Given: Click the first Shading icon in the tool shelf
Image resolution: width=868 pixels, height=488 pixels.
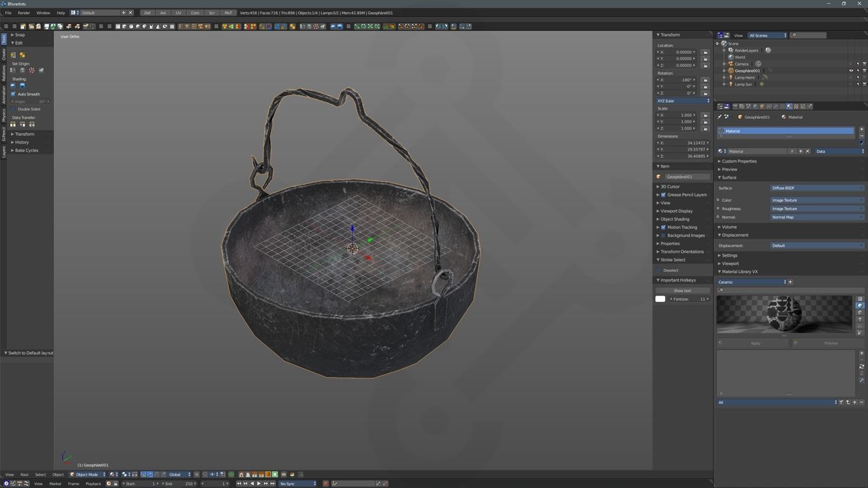Looking at the screenshot, I should [x=13, y=85].
